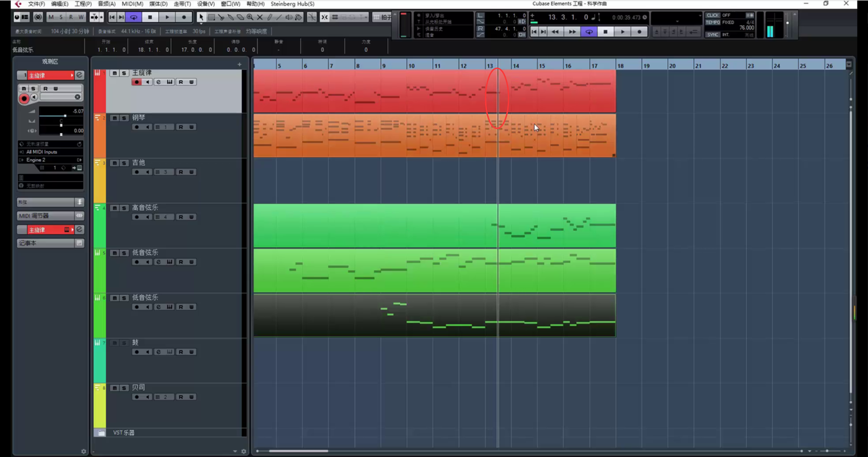This screenshot has height=457, width=868.
Task: Click Stop on the transport panel
Action: [x=605, y=32]
